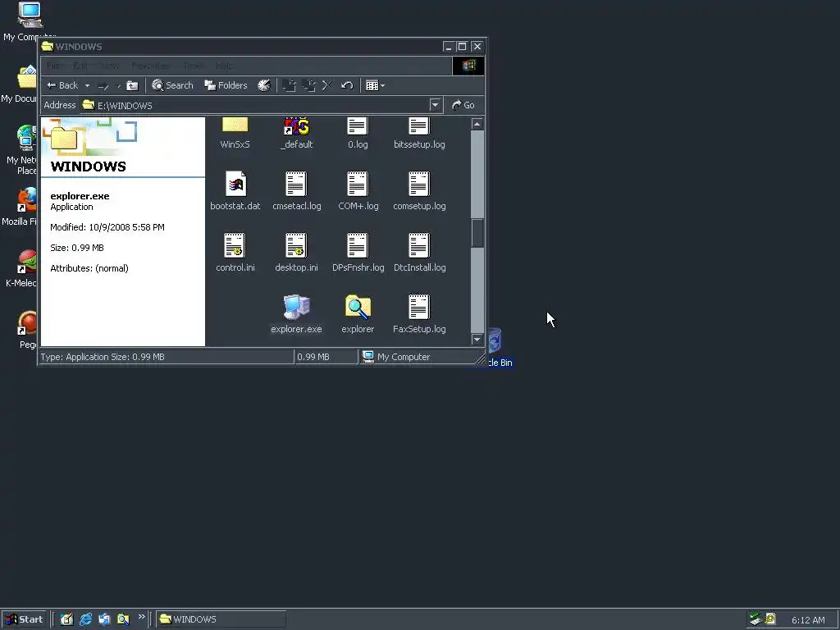
Task: Open the File menu
Action: (53, 66)
